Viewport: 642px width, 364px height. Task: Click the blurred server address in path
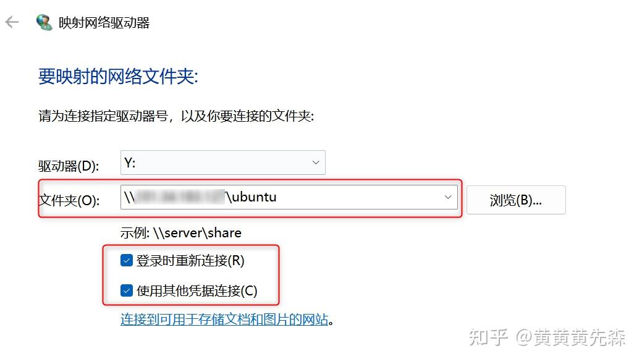(x=180, y=197)
